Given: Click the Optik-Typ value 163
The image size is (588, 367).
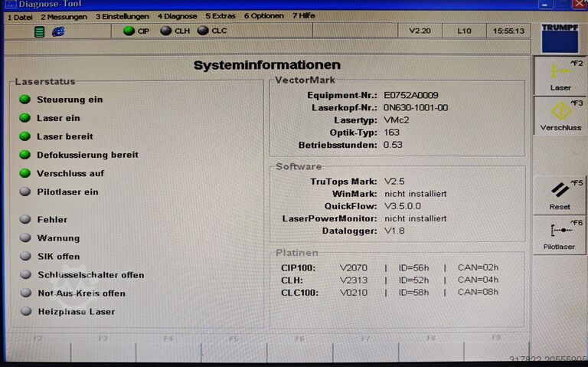Looking at the screenshot, I should [x=391, y=133].
